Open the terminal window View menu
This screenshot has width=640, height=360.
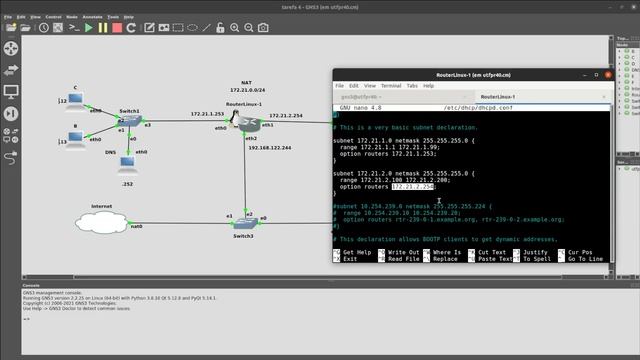tap(370, 86)
